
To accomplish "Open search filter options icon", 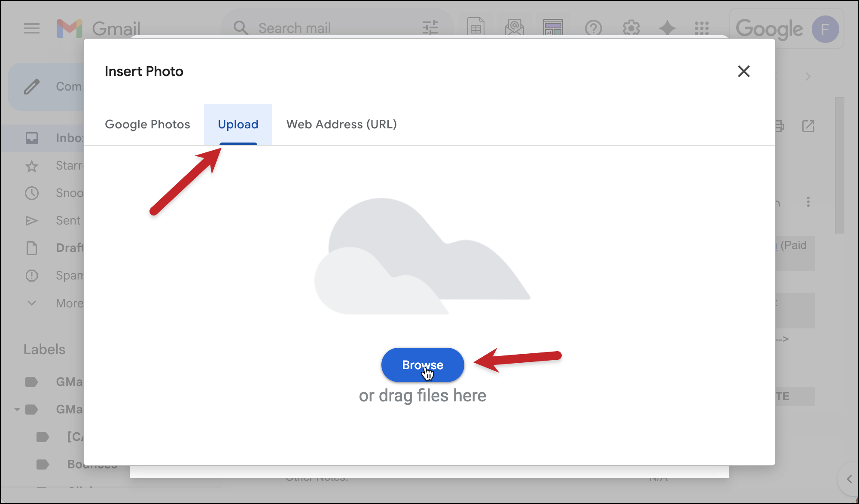I will tap(430, 28).
